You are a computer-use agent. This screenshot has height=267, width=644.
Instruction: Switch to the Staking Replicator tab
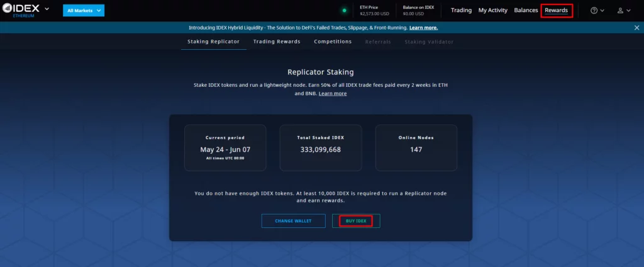[x=213, y=42]
